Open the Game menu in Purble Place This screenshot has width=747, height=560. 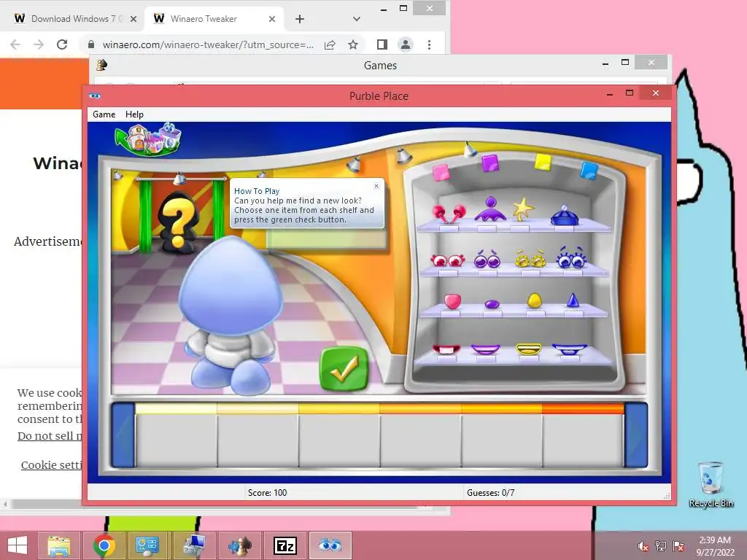tap(104, 114)
